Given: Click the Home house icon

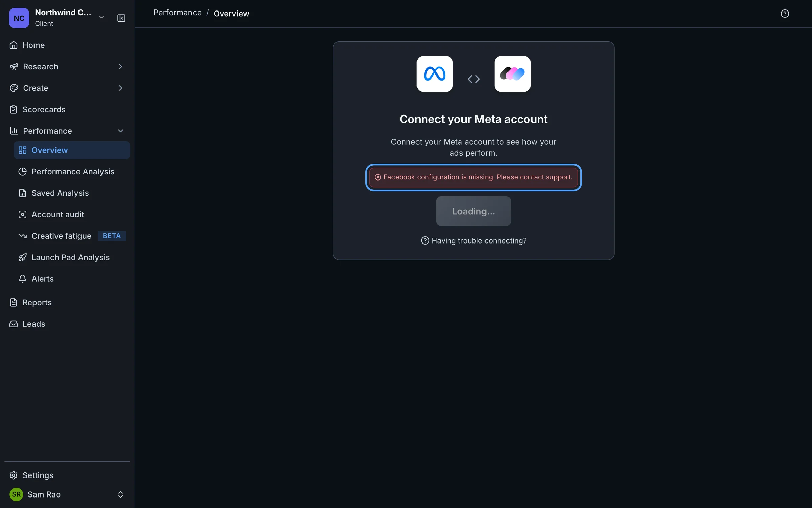Looking at the screenshot, I should [14, 45].
